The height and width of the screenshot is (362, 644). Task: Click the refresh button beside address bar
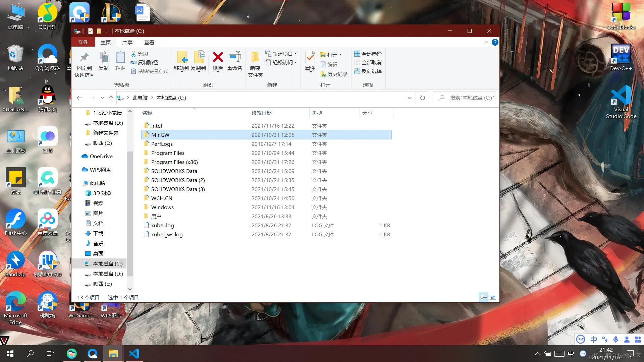click(422, 98)
